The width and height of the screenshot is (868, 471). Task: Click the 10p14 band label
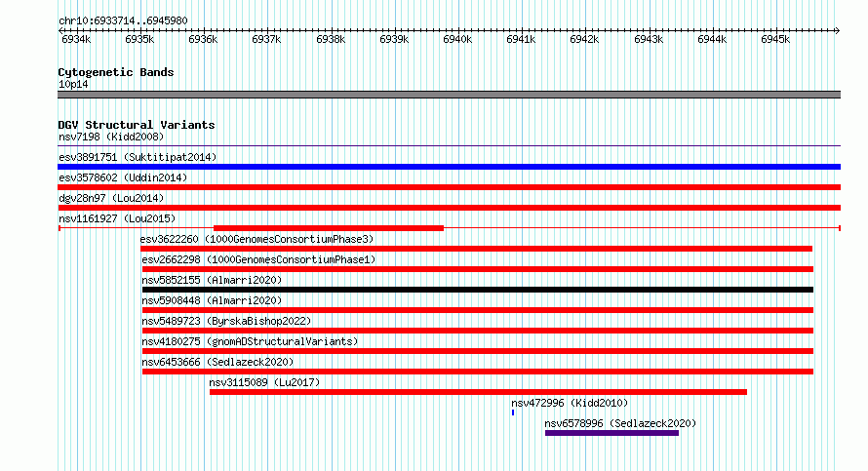click(73, 84)
